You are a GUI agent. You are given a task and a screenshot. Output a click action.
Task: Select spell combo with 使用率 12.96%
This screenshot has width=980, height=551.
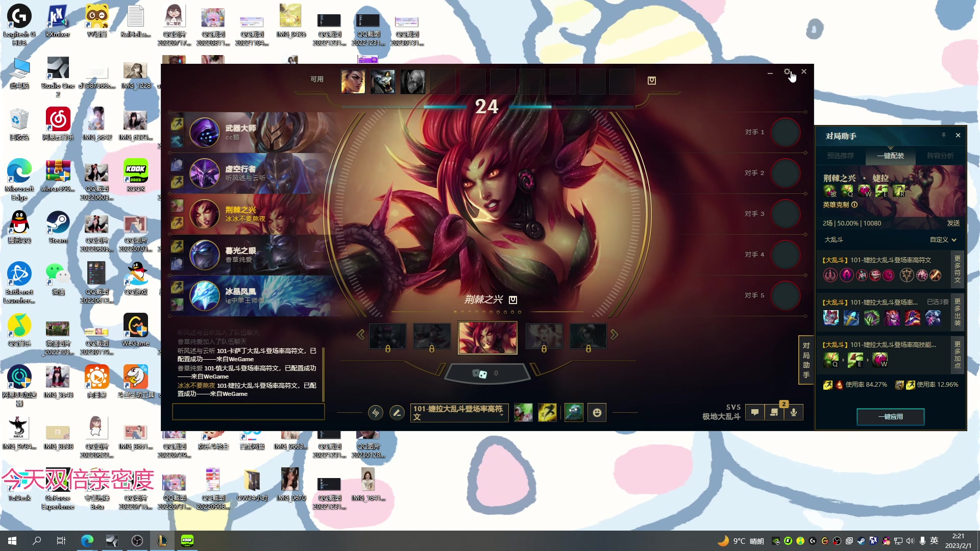926,385
